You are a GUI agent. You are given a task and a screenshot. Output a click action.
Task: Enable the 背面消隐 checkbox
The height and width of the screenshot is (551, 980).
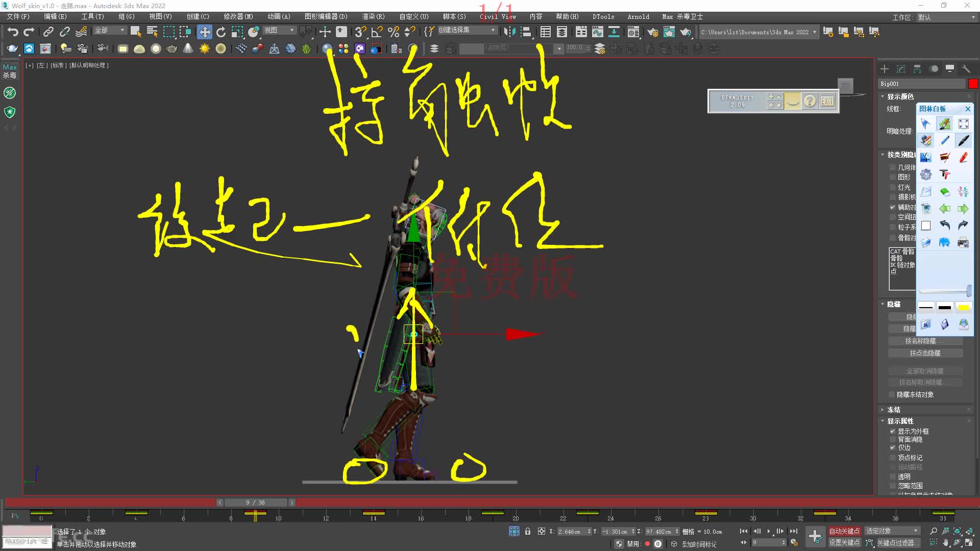click(893, 439)
